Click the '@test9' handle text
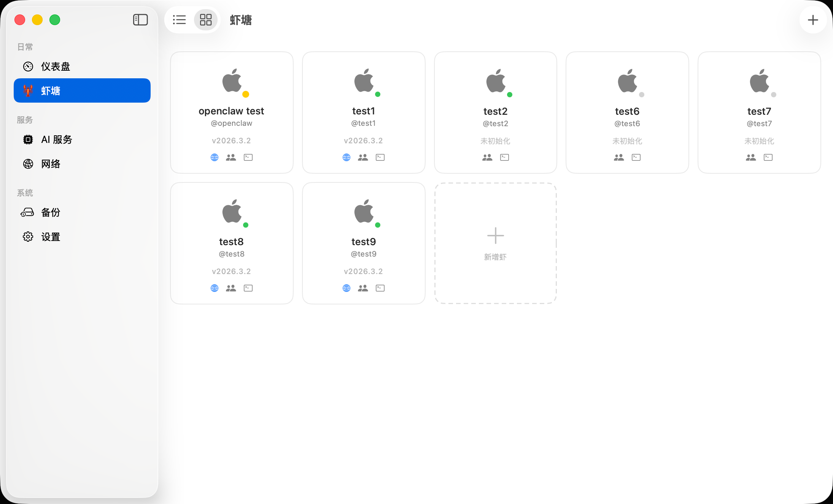The height and width of the screenshot is (504, 833). [x=363, y=254]
